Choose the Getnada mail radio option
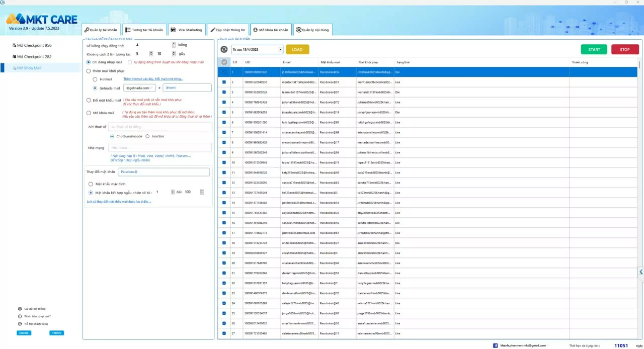644x349 pixels. tap(96, 88)
